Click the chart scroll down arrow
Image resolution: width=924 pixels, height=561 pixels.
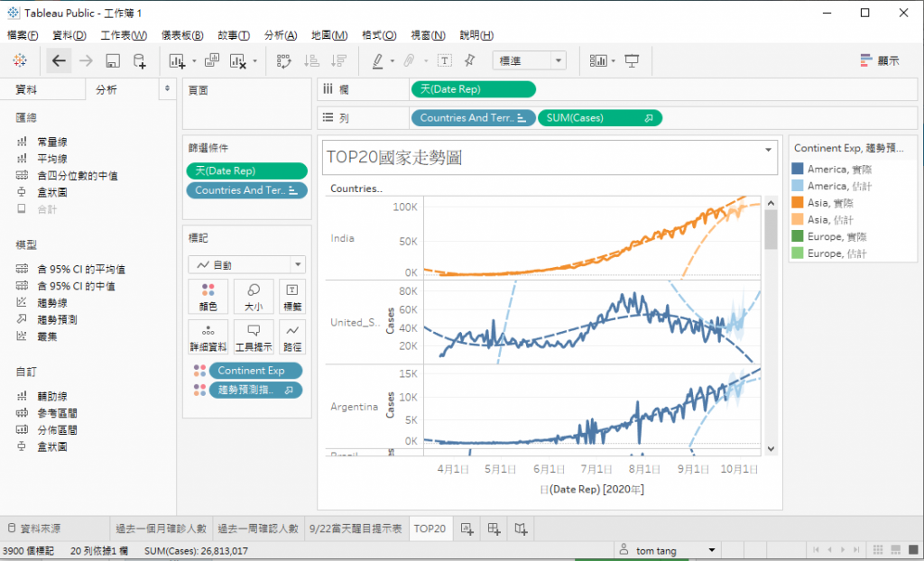[x=771, y=448]
